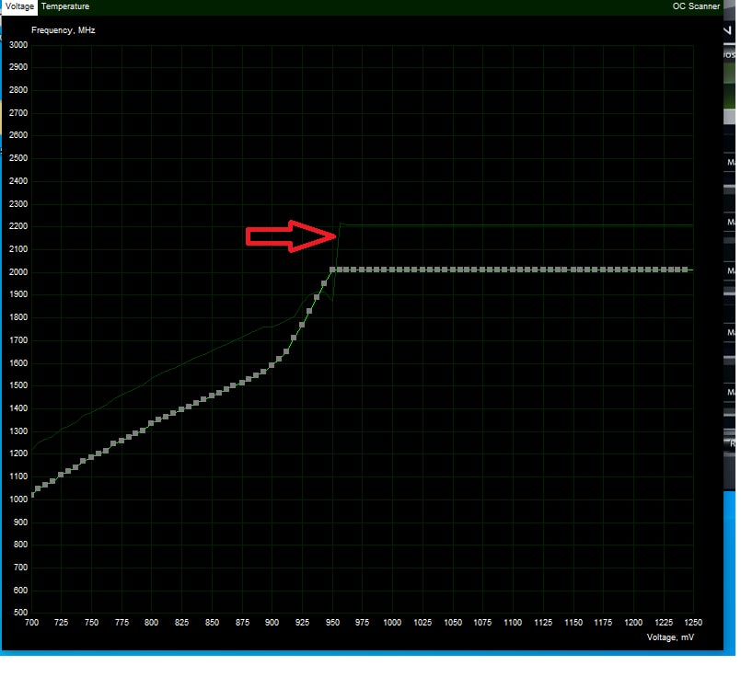
Task: Select curve point at 800 mV
Action: point(151,423)
